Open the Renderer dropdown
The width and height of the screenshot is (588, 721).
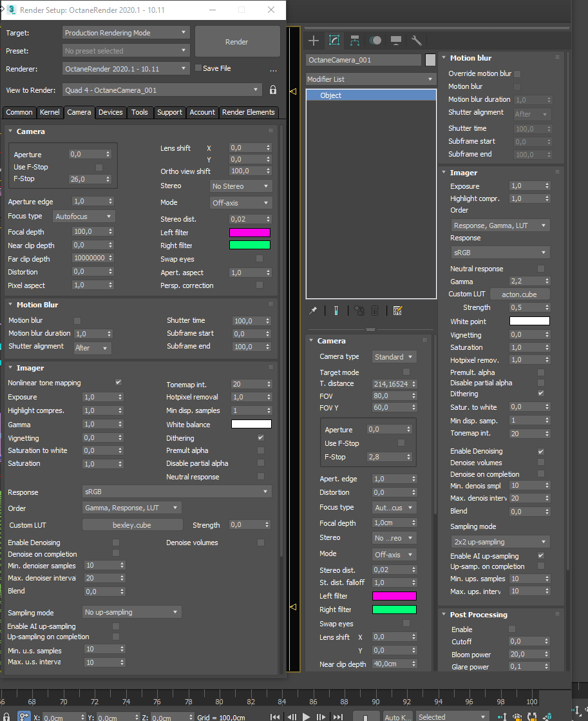(x=126, y=68)
